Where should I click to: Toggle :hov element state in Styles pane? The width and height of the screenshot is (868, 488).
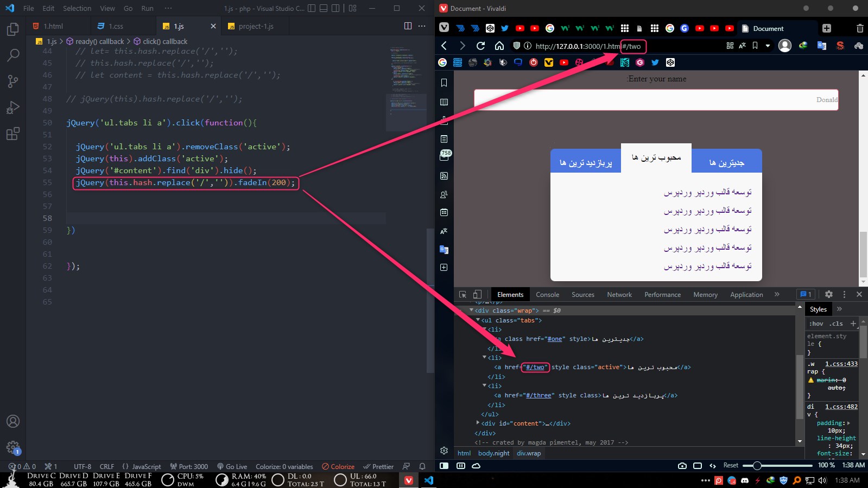point(816,324)
